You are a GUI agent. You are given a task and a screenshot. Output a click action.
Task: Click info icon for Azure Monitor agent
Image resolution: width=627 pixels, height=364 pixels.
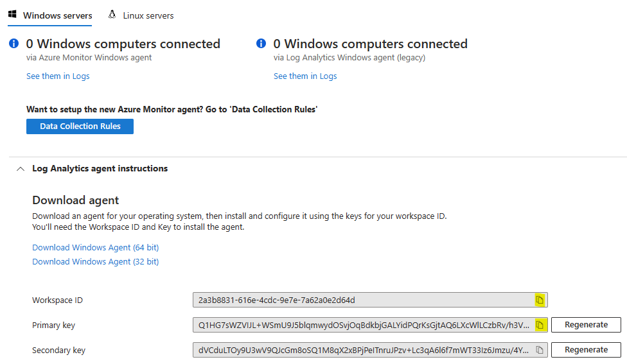tap(13, 44)
